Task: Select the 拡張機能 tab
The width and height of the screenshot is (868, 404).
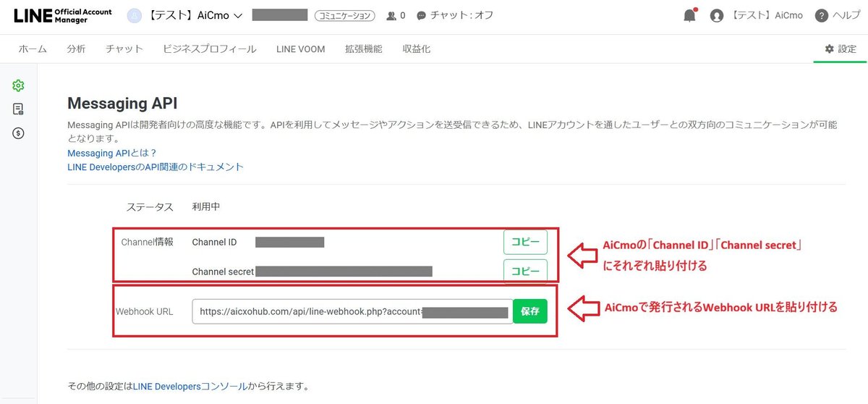Action: [x=364, y=49]
